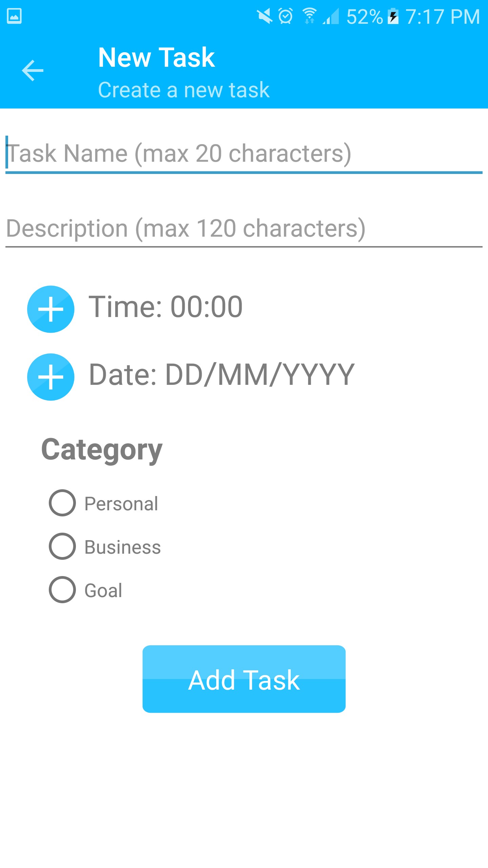Tap the New Task title

pos(157,57)
